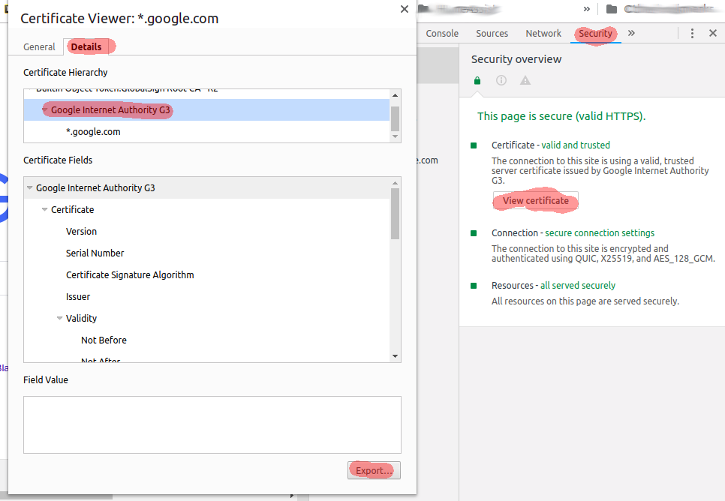This screenshot has height=501, width=725.
Task: Click the Security overview title
Action: (516, 59)
